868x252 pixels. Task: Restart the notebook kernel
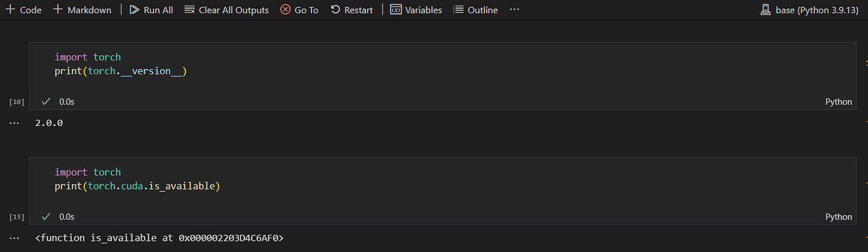(x=352, y=10)
